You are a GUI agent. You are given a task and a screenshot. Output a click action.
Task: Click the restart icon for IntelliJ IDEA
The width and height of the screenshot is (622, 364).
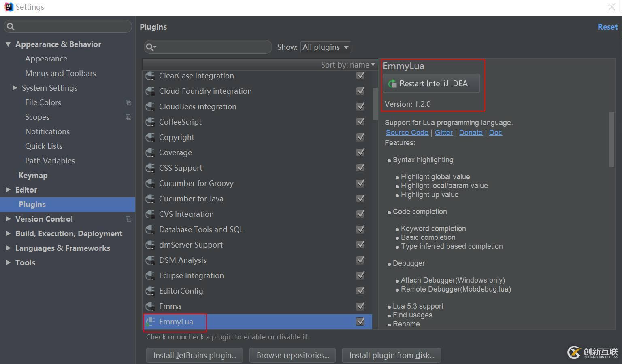click(x=392, y=84)
